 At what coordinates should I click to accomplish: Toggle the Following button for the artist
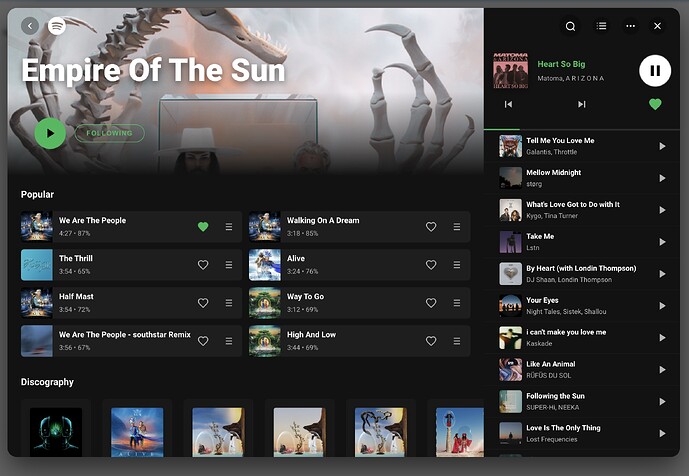pos(109,133)
